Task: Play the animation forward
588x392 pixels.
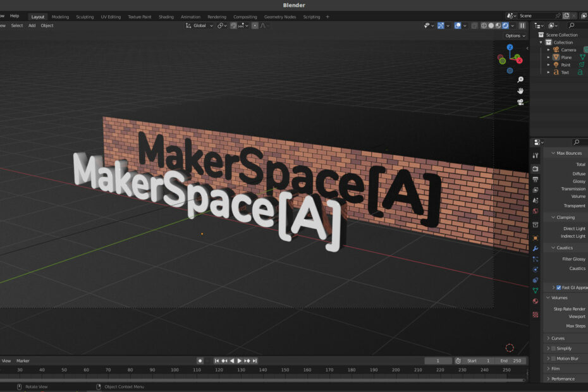Action: [239, 361]
